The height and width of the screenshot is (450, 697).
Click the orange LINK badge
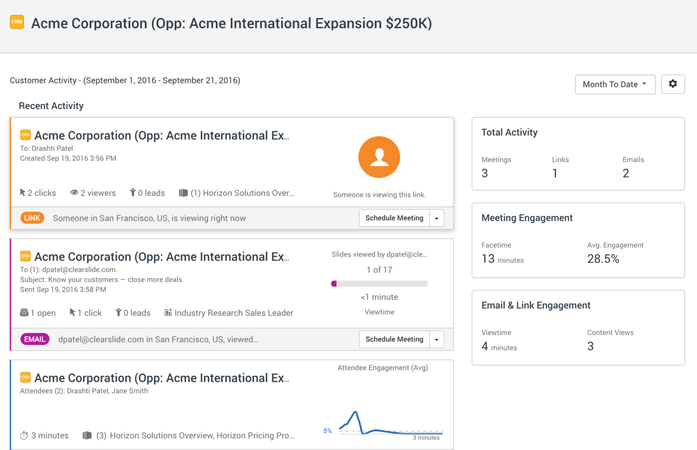pyautogui.click(x=32, y=218)
